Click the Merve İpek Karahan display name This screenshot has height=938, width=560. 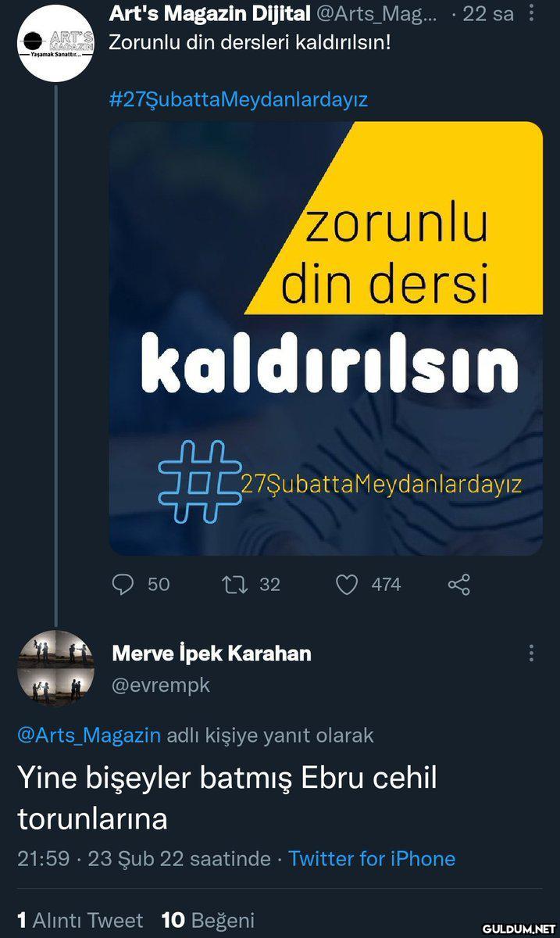click(212, 653)
